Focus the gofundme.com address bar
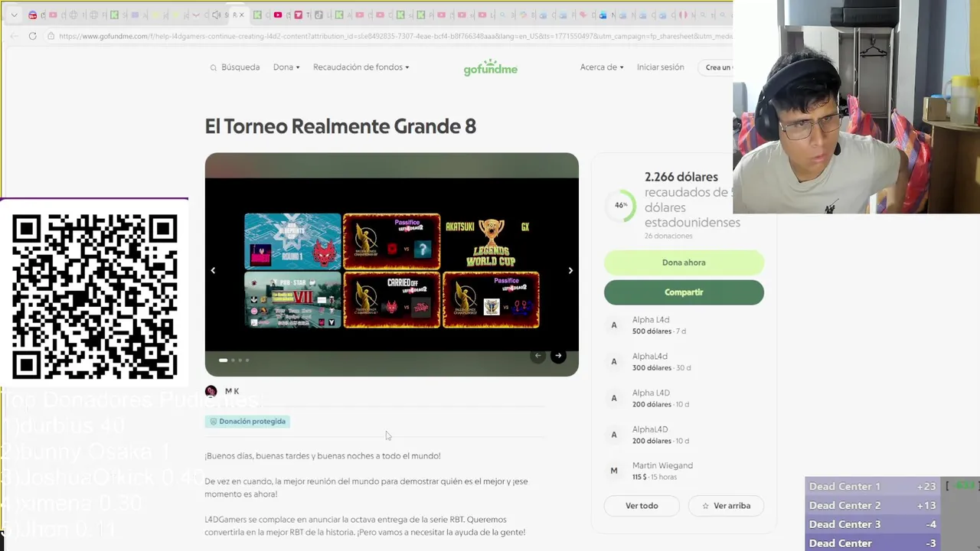This screenshot has width=980, height=551. point(390,36)
